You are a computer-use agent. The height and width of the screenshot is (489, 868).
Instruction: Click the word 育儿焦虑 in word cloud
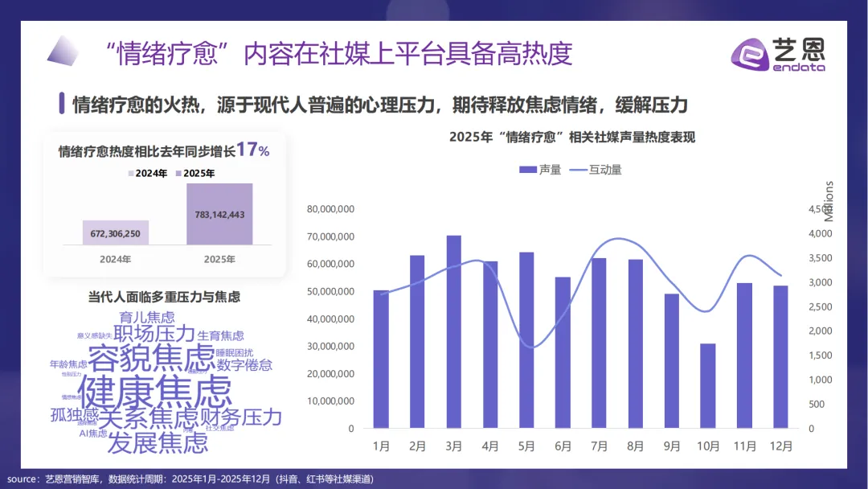(147, 318)
